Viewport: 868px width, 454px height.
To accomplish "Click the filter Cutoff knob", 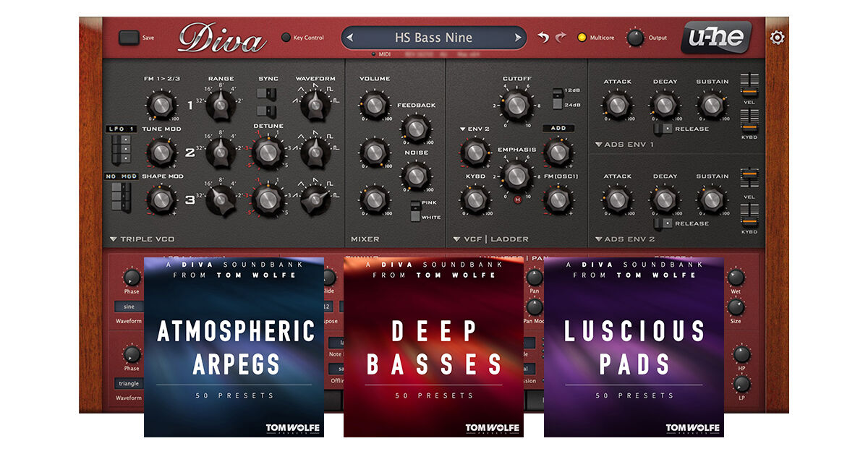I will [x=516, y=106].
